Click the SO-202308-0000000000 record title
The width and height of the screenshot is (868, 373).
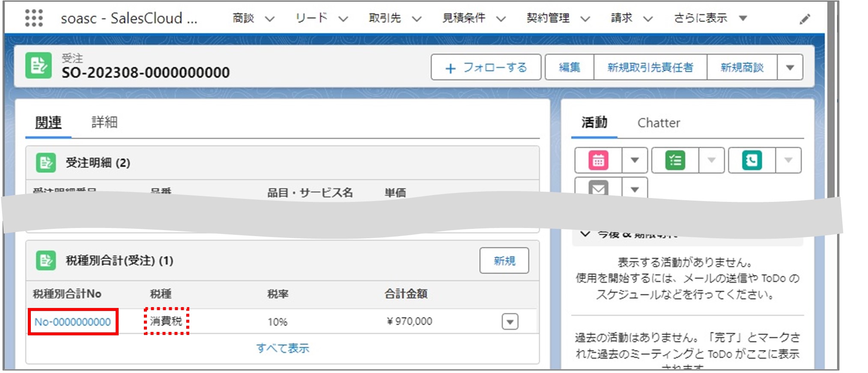[x=146, y=72]
